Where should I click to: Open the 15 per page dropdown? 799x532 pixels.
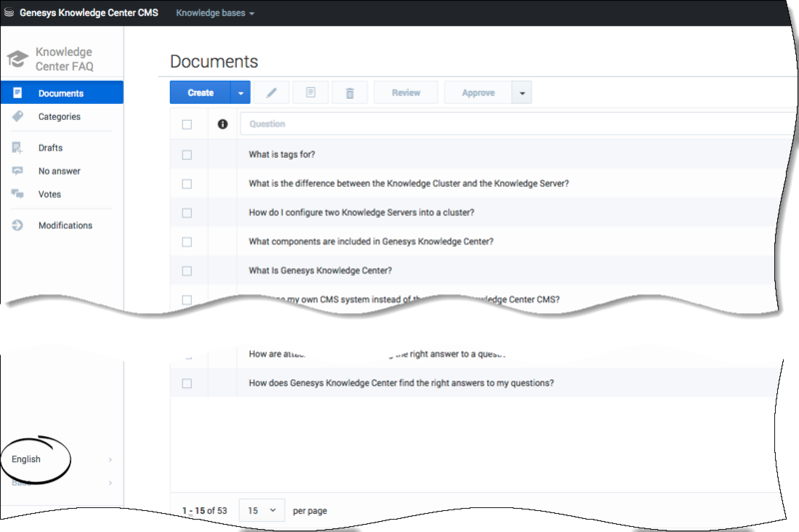(262, 510)
